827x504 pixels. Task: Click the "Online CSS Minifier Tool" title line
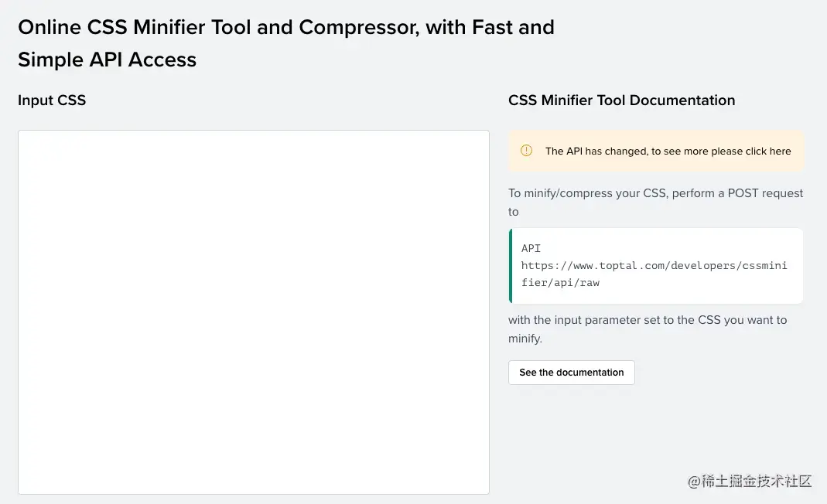[285, 28]
